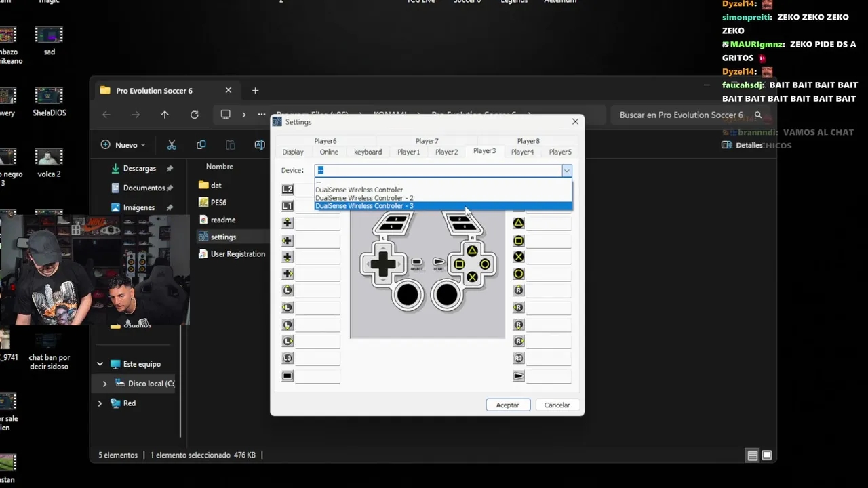Screen dimensions: 868x488
Task: Click the Select button mapping icon
Action: [x=288, y=375]
